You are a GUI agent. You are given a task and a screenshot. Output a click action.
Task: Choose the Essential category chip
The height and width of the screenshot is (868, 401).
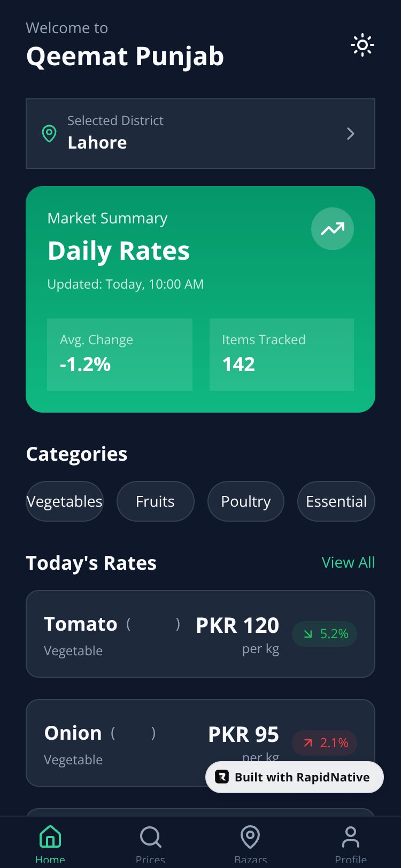(336, 501)
